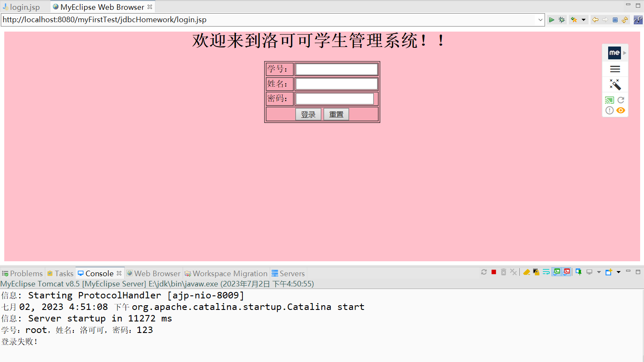Click the 学号 input field

(x=337, y=69)
